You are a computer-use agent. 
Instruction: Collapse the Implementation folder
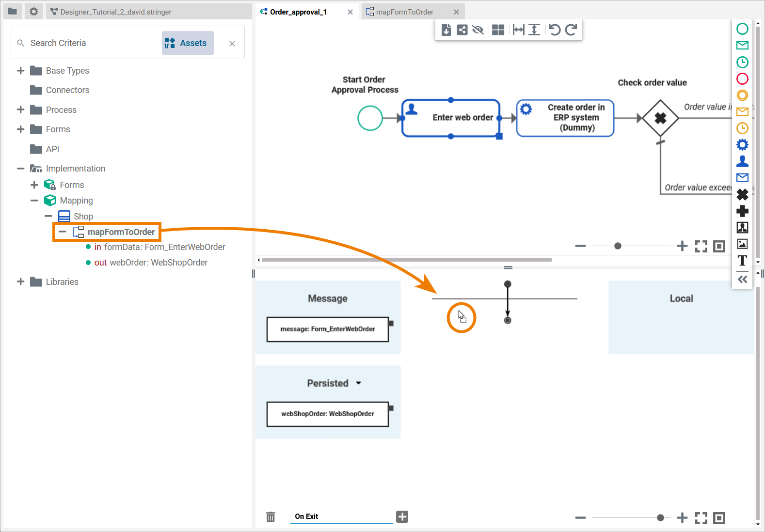(x=20, y=169)
